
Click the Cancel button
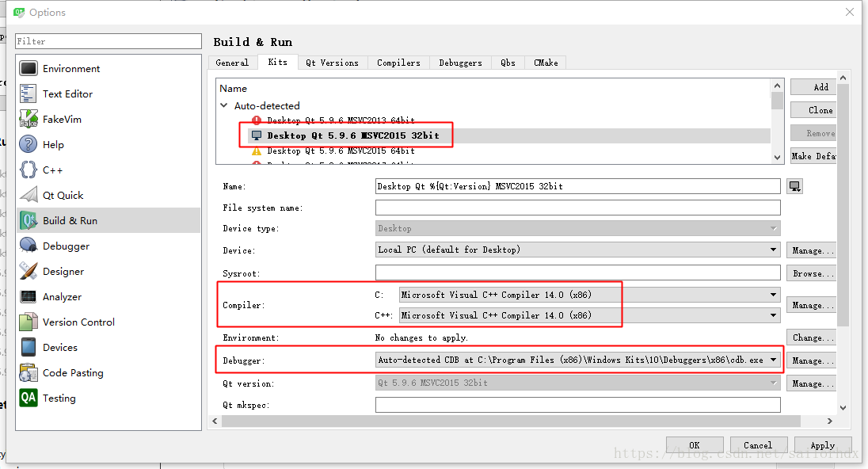click(x=758, y=445)
